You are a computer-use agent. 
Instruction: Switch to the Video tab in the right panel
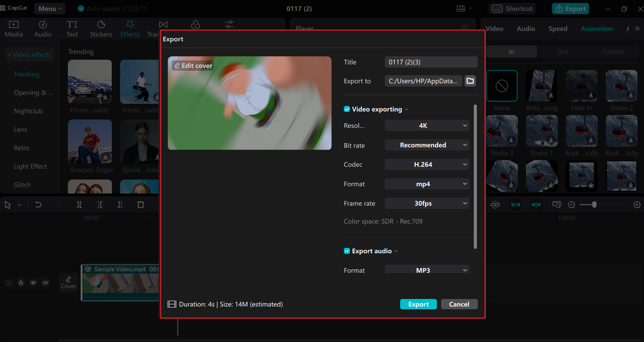(494, 29)
